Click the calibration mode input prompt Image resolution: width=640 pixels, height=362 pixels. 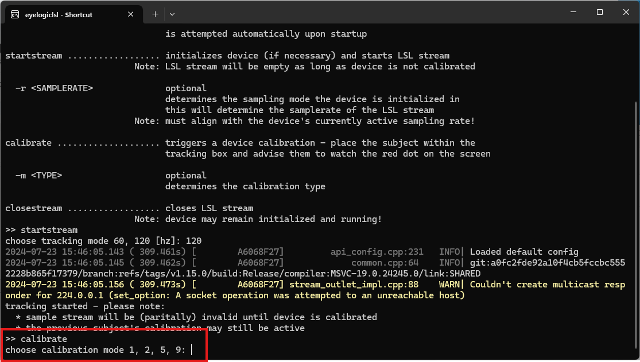99,350
